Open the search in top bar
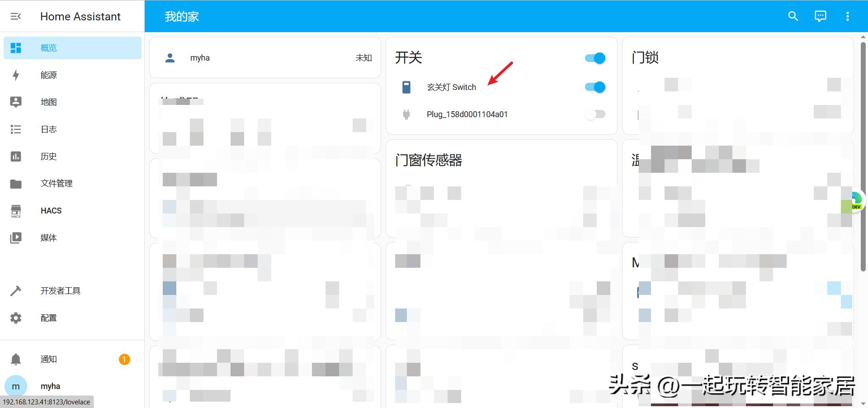868x408 pixels. 793,16
